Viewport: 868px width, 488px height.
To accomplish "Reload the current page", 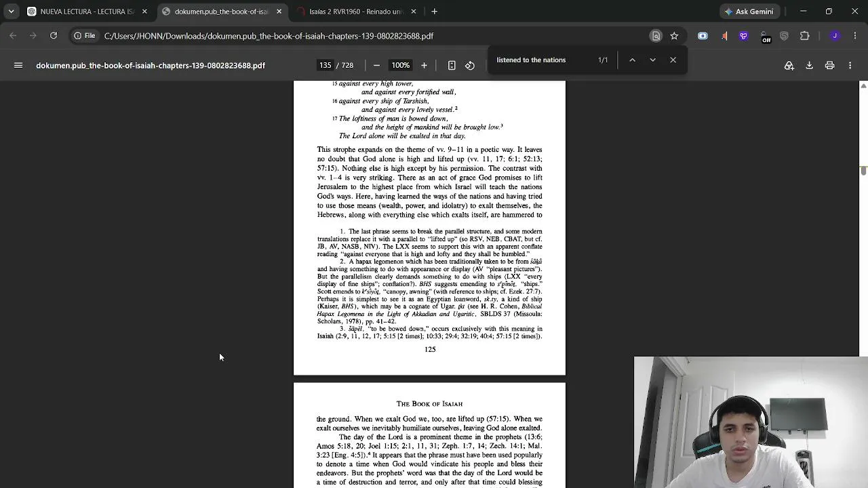I will pos(54,36).
